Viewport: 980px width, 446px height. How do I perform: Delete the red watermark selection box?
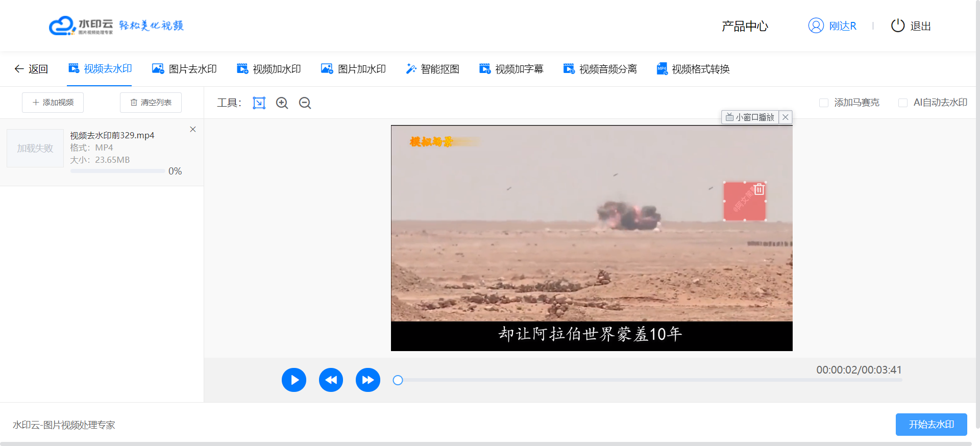(759, 189)
